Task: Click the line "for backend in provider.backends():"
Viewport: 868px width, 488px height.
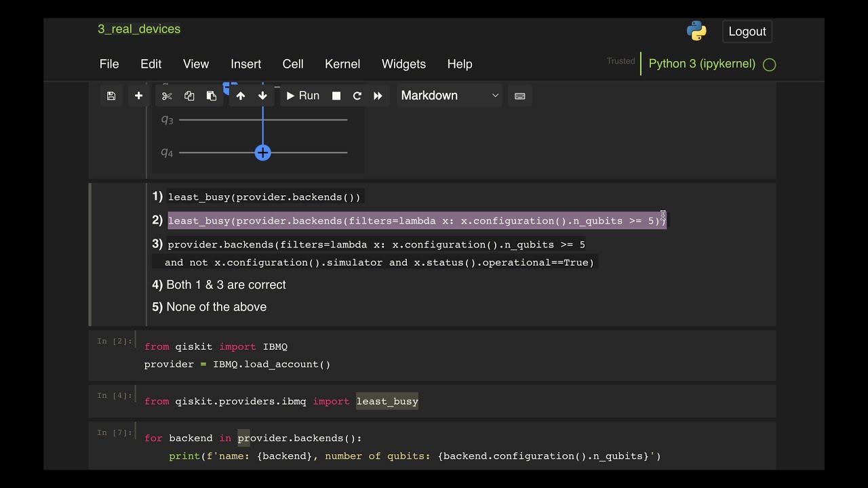Action: pyautogui.click(x=253, y=439)
